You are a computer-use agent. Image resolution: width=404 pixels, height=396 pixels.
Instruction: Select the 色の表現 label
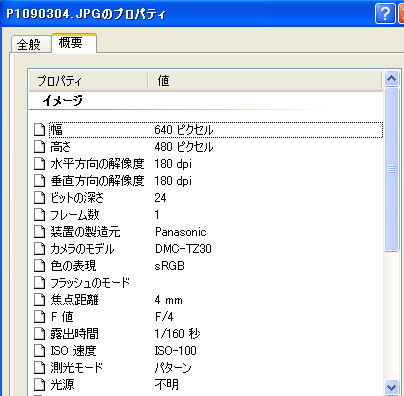point(73,266)
